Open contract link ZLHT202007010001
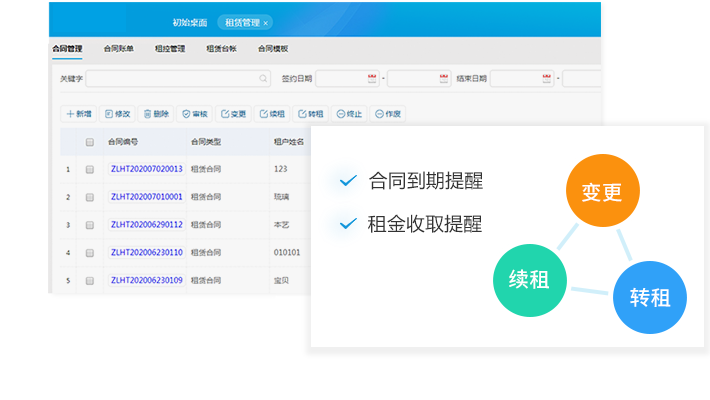 147,197
